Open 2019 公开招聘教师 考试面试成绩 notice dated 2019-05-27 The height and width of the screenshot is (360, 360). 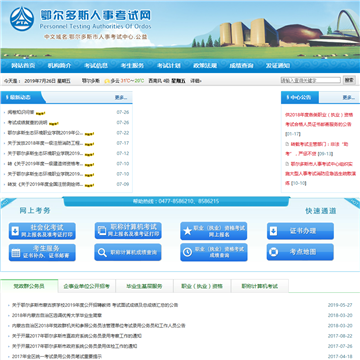click(x=95, y=305)
